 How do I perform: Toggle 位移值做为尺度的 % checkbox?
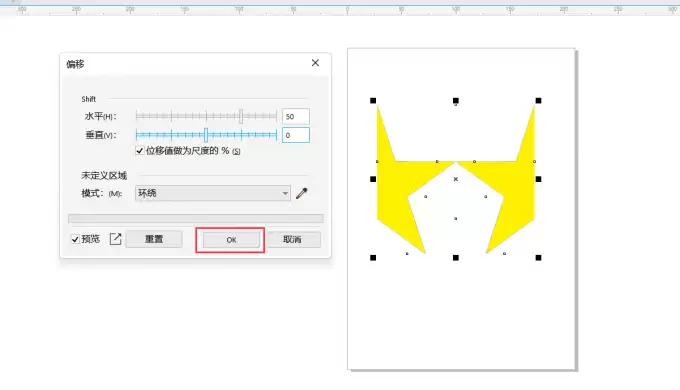tap(140, 151)
